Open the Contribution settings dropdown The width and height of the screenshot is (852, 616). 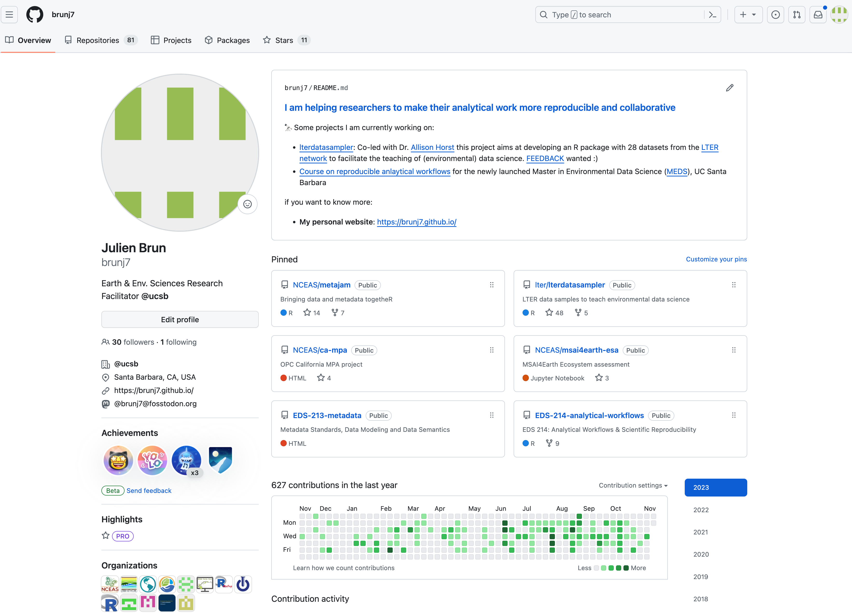[633, 485]
